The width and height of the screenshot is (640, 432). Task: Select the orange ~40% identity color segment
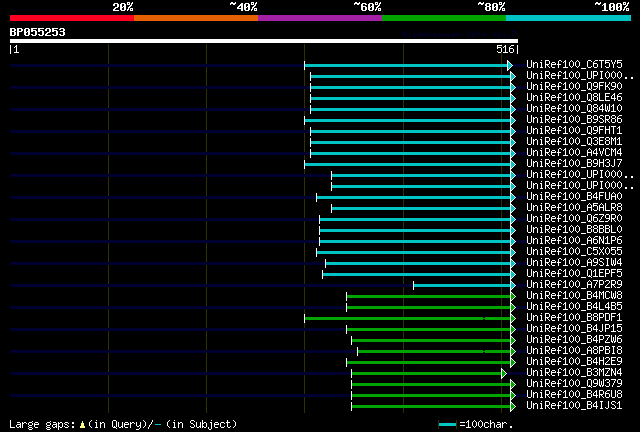coord(196,18)
